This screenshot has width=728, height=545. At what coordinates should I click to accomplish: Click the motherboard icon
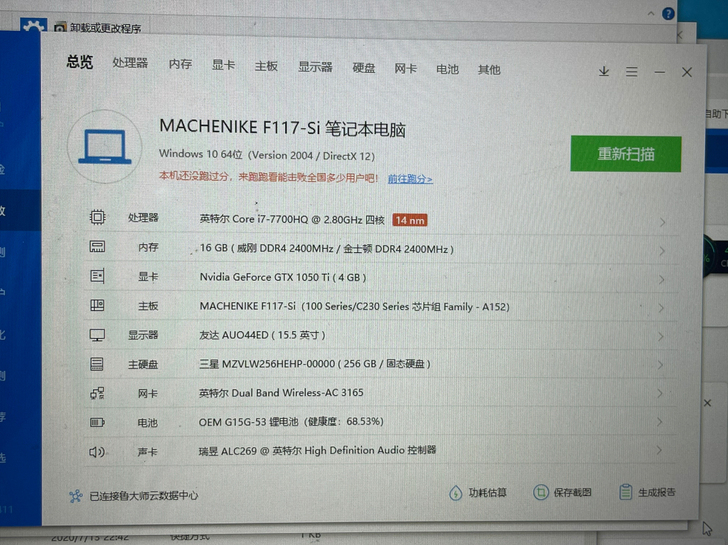(x=97, y=305)
